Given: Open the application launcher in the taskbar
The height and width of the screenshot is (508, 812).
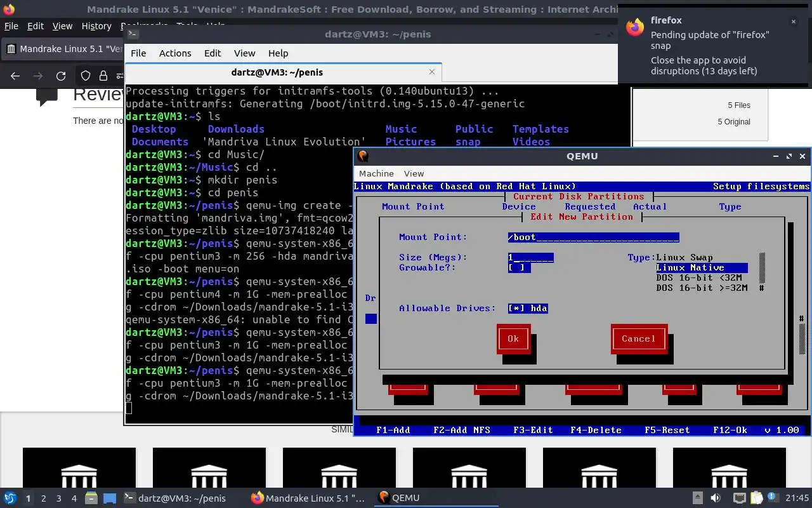Looking at the screenshot, I should 10,498.
